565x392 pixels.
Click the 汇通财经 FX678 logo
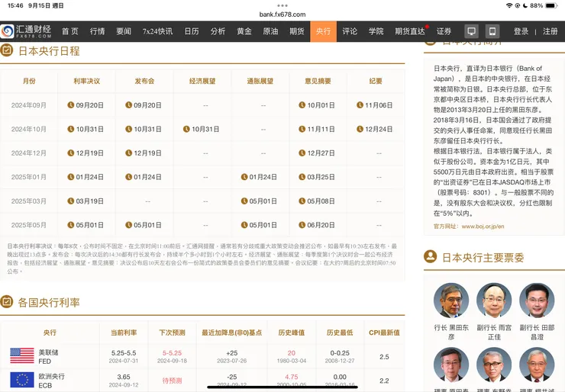[x=26, y=31]
